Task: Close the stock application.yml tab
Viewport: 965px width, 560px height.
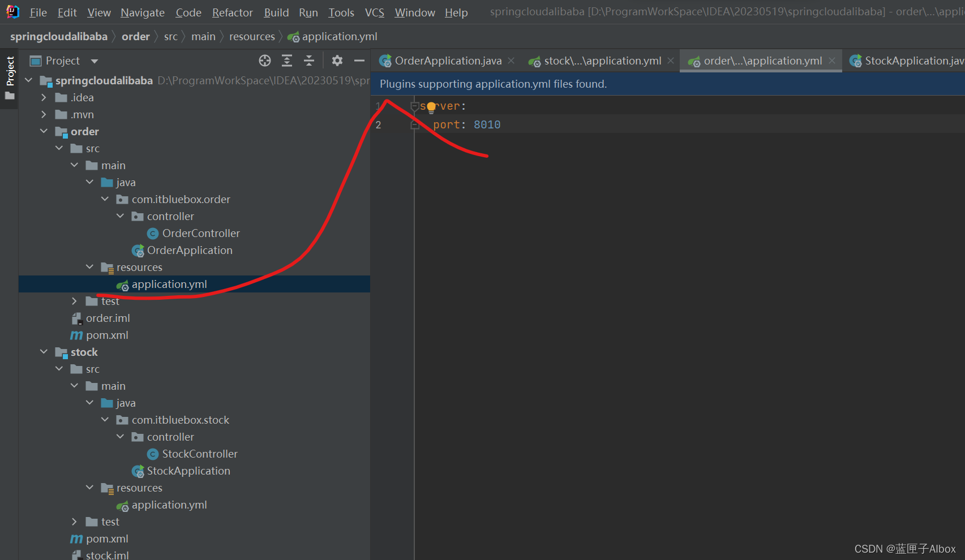Action: [x=671, y=61]
